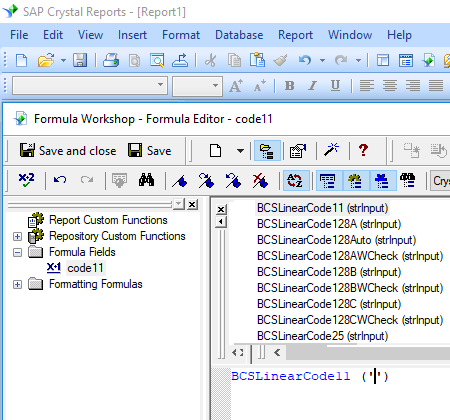Open Find with the binoculars icon

click(x=146, y=180)
